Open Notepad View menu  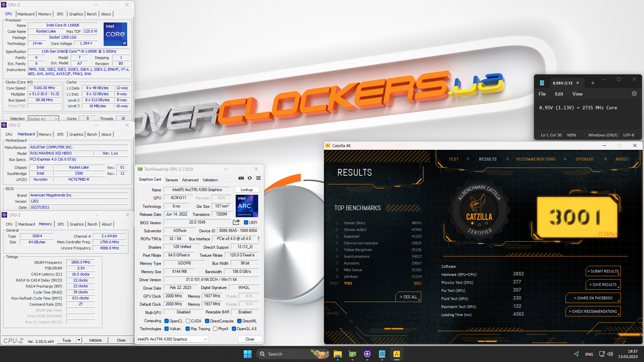pyautogui.click(x=577, y=94)
